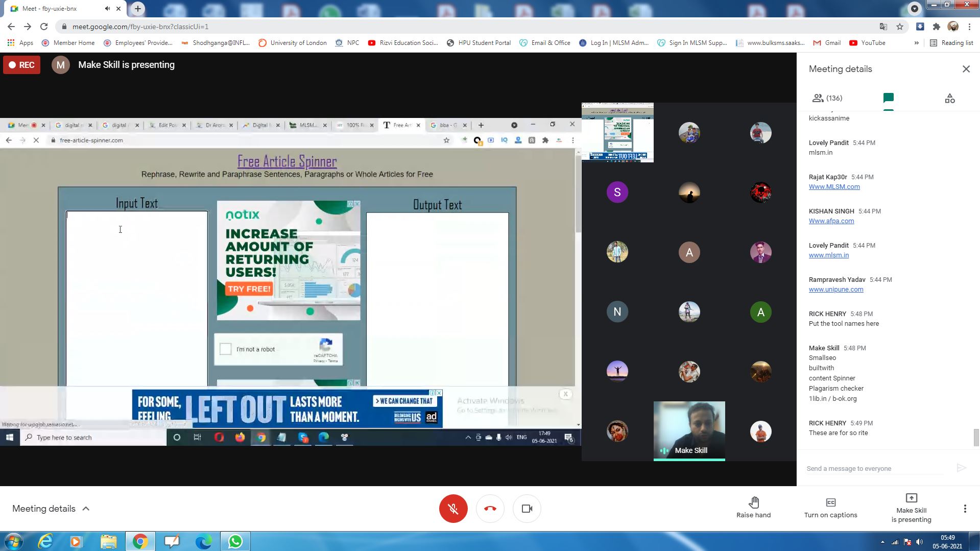
Task: Go back in Chrome
Action: 11,27
